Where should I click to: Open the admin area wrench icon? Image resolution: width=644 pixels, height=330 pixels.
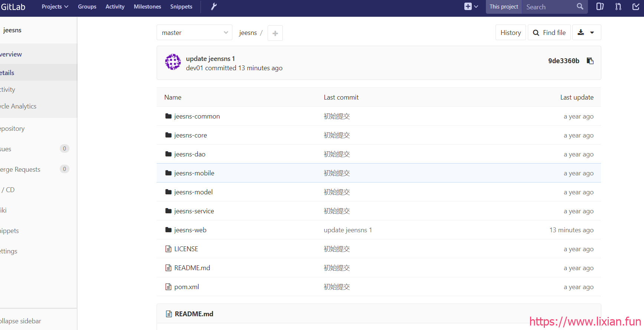[214, 7]
